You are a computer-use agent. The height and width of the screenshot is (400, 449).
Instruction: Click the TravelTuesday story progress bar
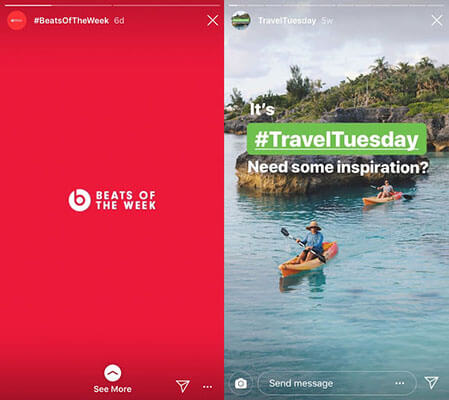tap(337, 5)
